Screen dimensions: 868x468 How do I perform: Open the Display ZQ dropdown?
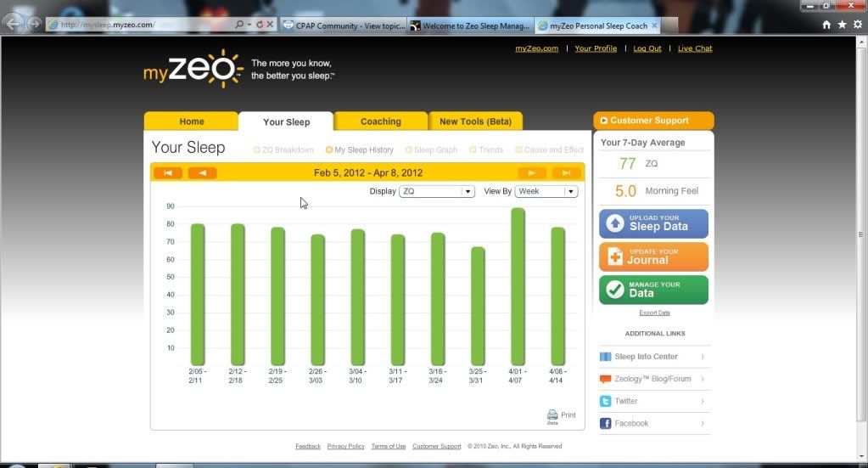(x=437, y=191)
